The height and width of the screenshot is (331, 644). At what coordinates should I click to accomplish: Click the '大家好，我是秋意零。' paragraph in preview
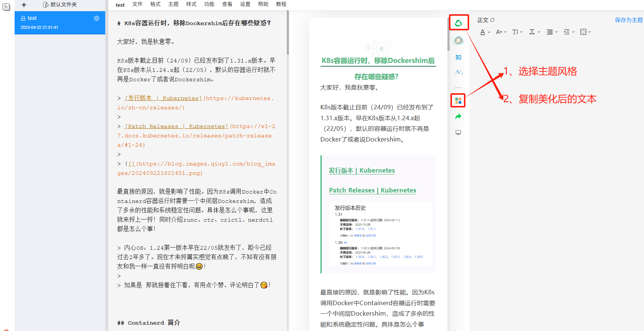[350, 88]
